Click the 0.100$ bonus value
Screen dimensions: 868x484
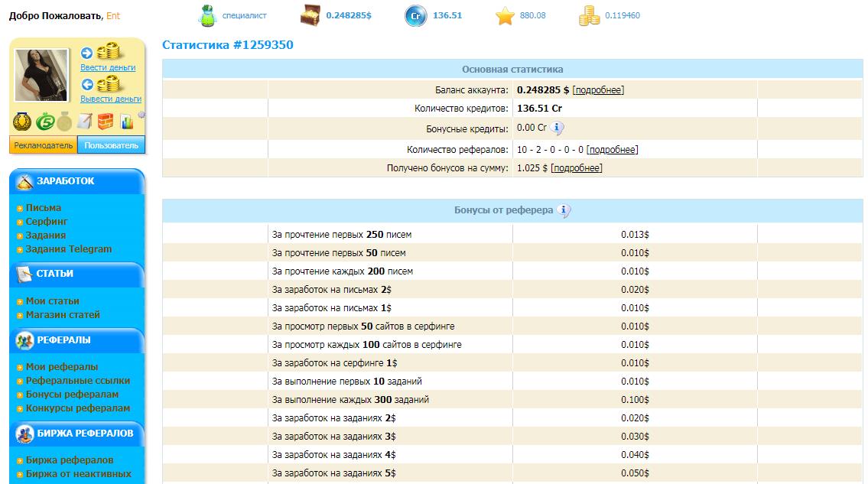click(x=635, y=400)
